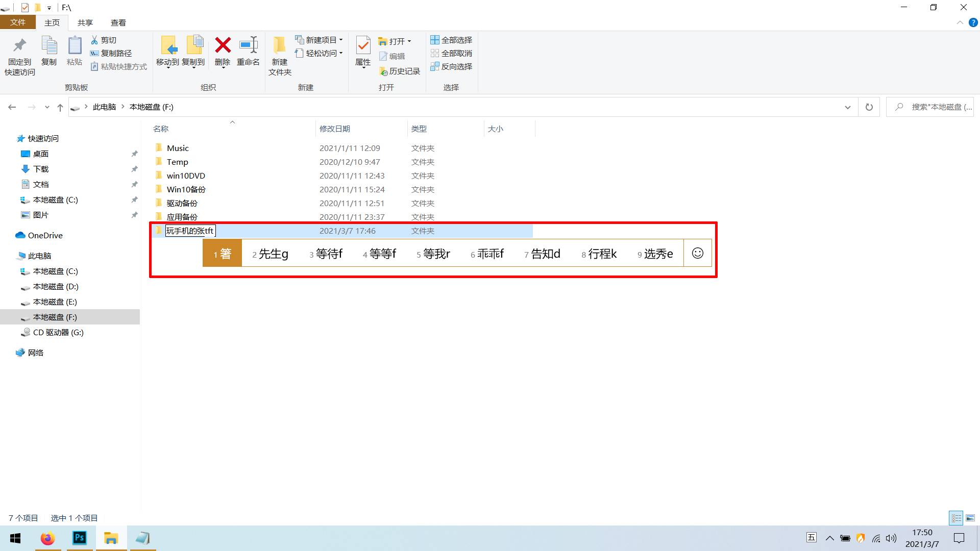This screenshot has height=551, width=980.
Task: Toggle the 五 input method indicator
Action: (811, 537)
